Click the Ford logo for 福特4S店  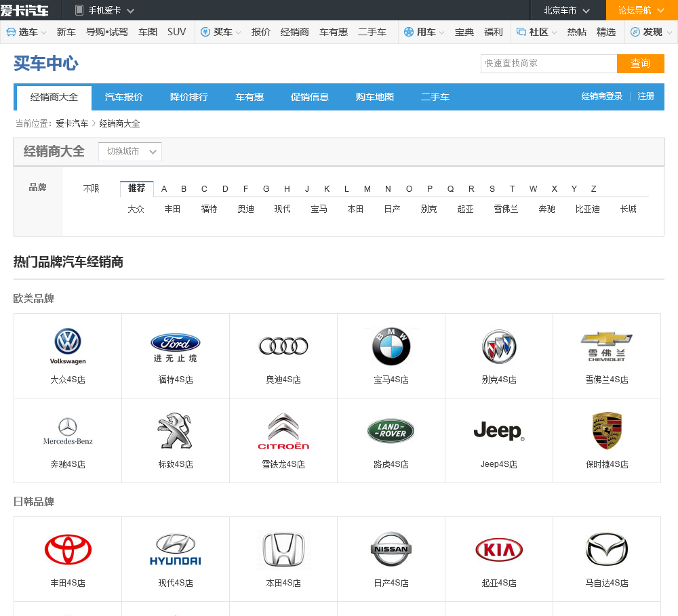[175, 348]
